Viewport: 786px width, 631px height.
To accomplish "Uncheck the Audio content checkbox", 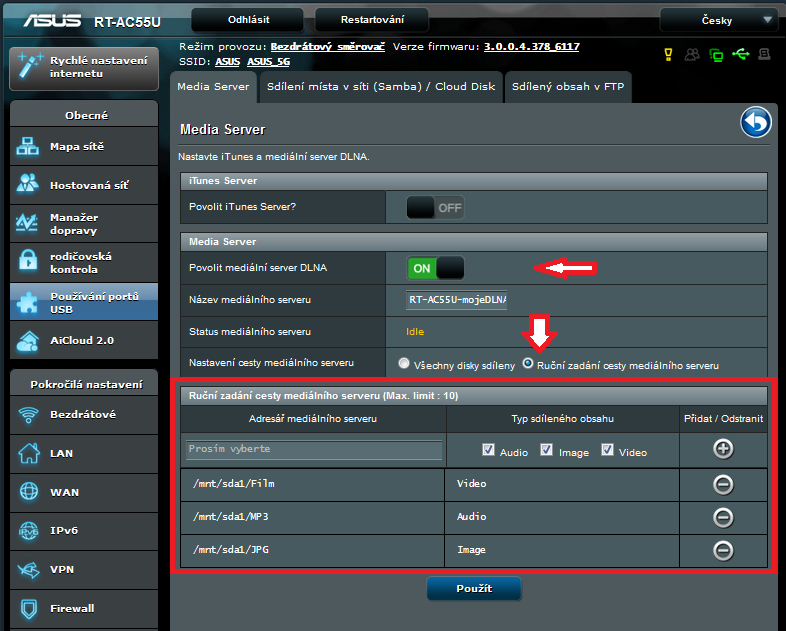I will 488,451.
